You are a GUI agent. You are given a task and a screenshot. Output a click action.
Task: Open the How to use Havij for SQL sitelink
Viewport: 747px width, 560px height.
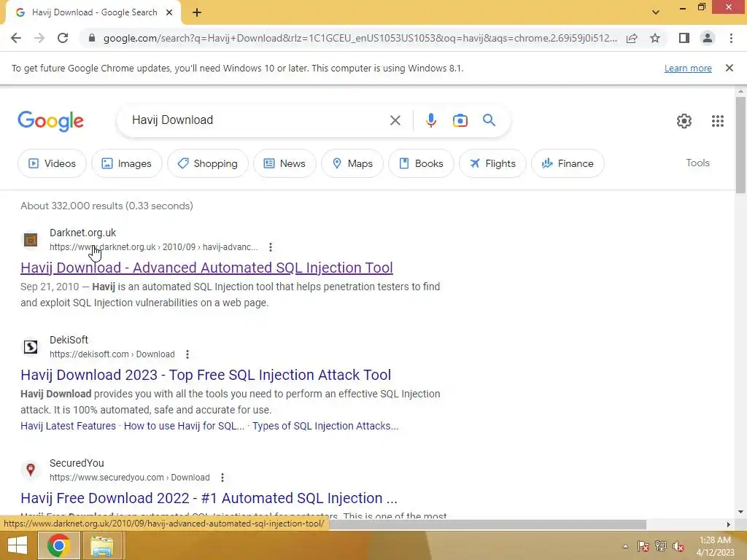coord(184,426)
